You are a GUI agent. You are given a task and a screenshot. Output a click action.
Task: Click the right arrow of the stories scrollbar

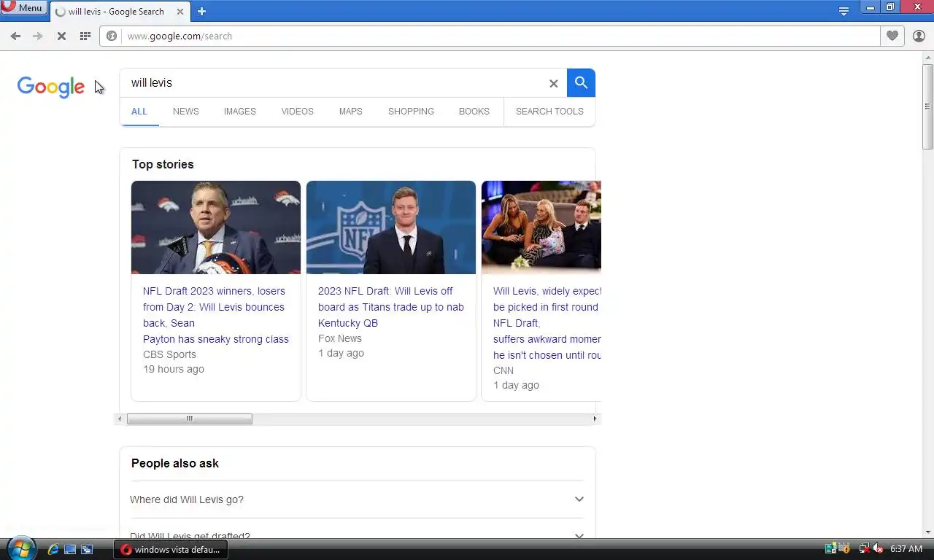pyautogui.click(x=595, y=419)
